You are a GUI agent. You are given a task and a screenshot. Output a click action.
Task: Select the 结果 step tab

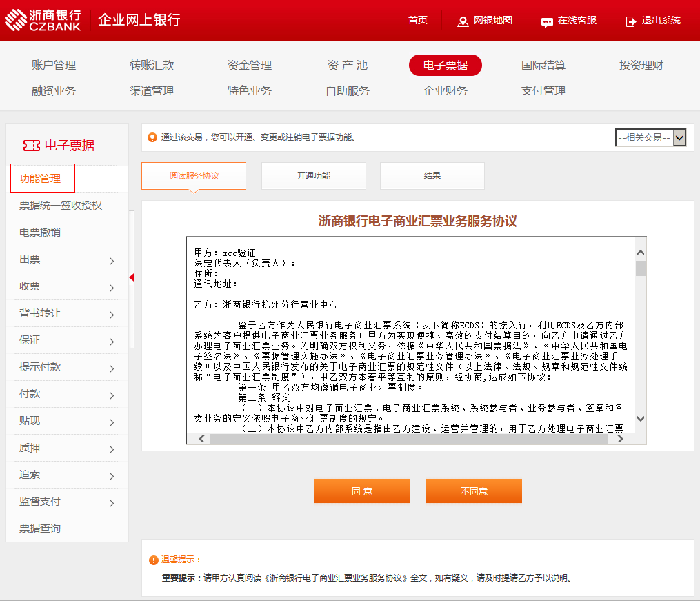(432, 176)
